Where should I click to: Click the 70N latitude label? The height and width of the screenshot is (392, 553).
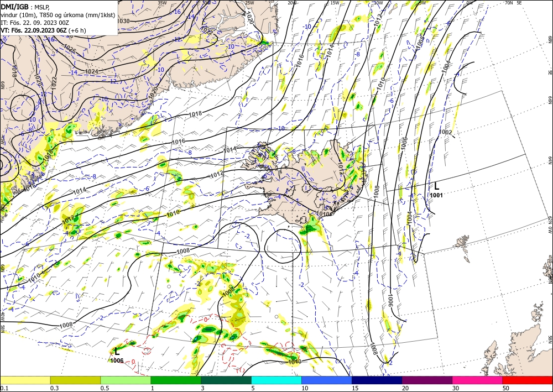click(509, 2)
